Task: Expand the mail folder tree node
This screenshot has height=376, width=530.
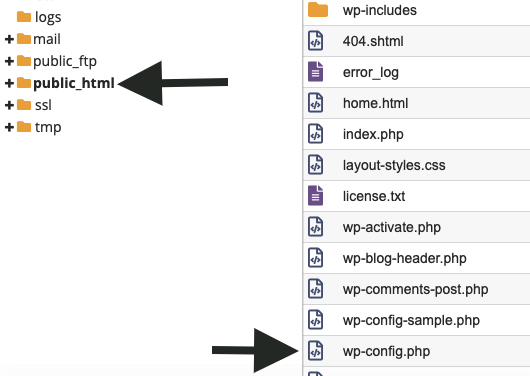Action: (x=9, y=39)
